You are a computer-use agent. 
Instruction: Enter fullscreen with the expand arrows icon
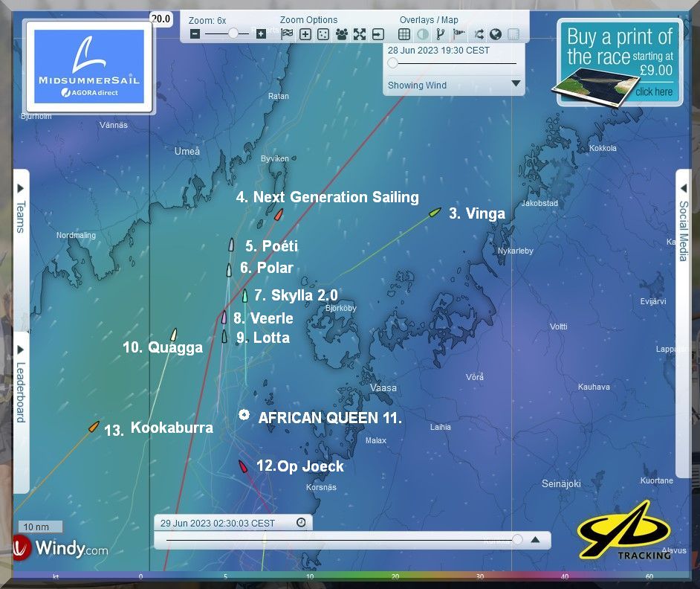360,33
